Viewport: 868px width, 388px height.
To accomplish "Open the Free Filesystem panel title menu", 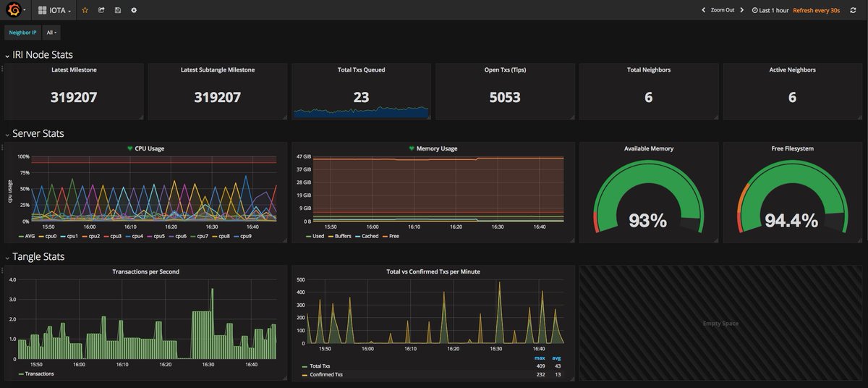I will click(792, 148).
